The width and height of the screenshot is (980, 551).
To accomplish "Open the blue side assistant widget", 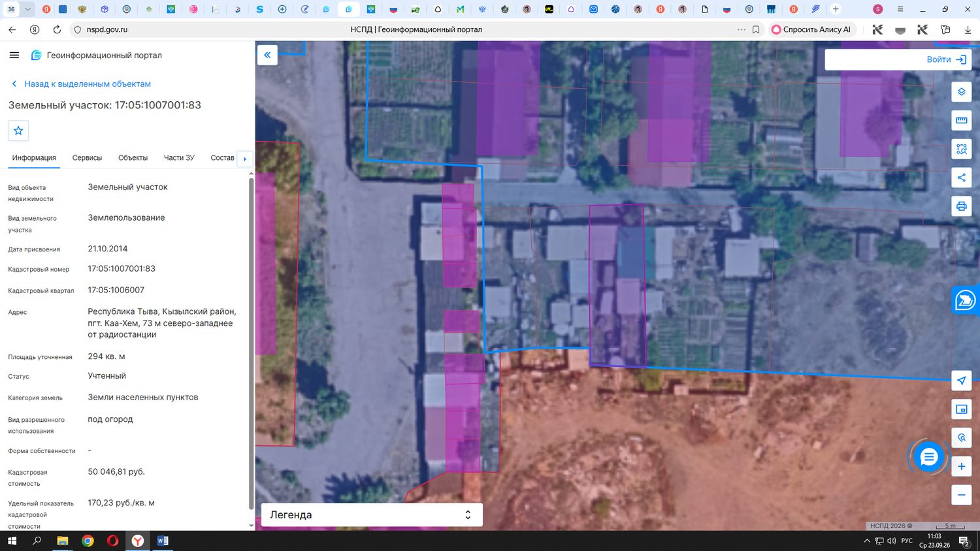I will point(966,300).
